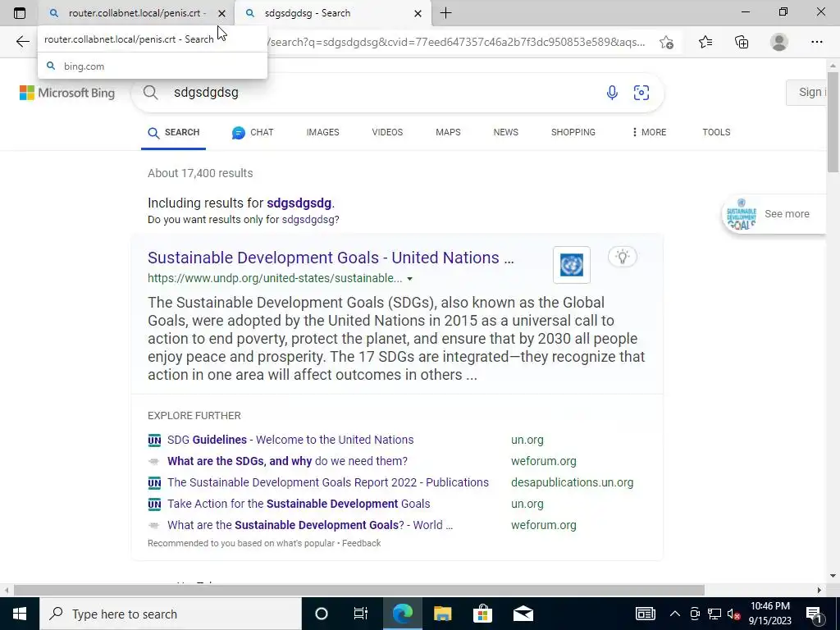The image size is (840, 630).
Task: Click the horizontal scrollbar thumb
Action: pyautogui.click(x=359, y=590)
